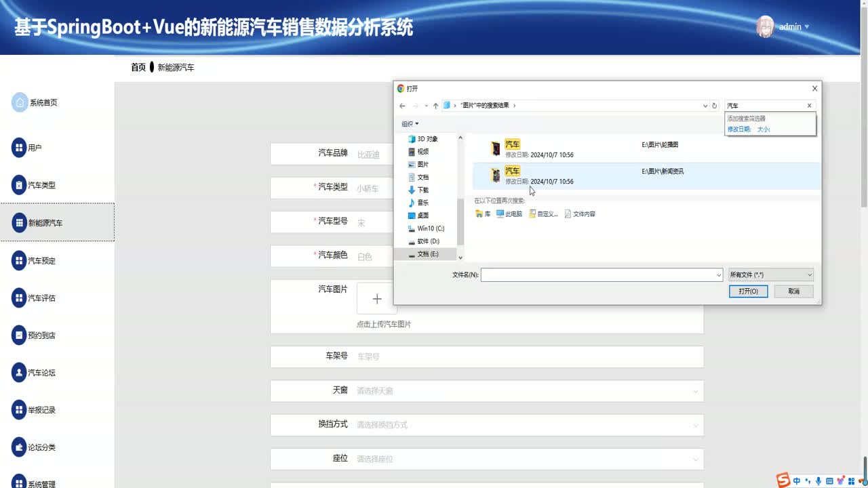Select Win10 (C:) drive in navigation tree
The width and height of the screenshot is (868, 488).
[x=426, y=228]
